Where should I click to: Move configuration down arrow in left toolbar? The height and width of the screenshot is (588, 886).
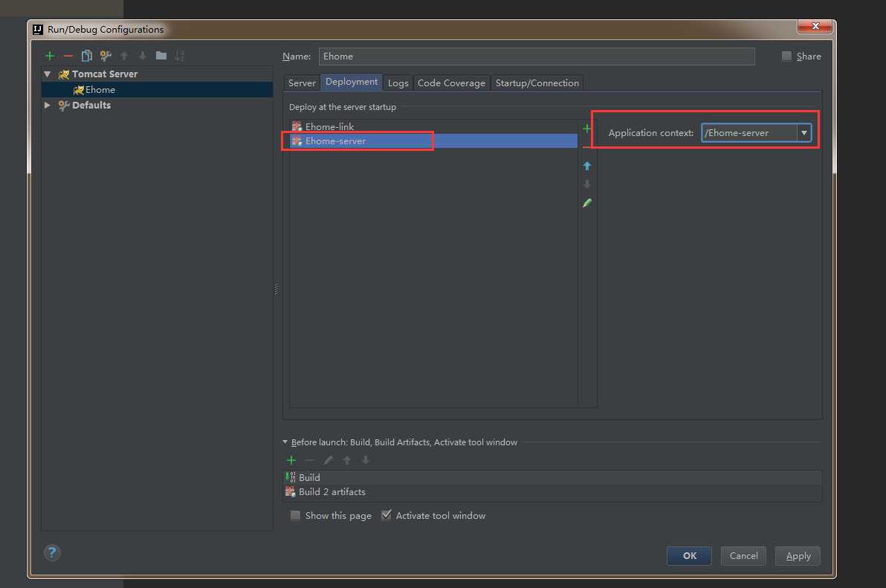click(143, 55)
